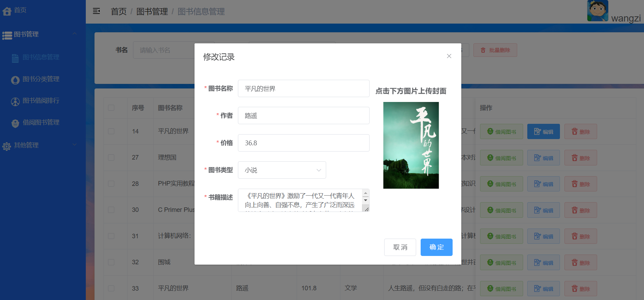Close the 修改记录 dialog with the X
The height and width of the screenshot is (300, 644).
[449, 56]
